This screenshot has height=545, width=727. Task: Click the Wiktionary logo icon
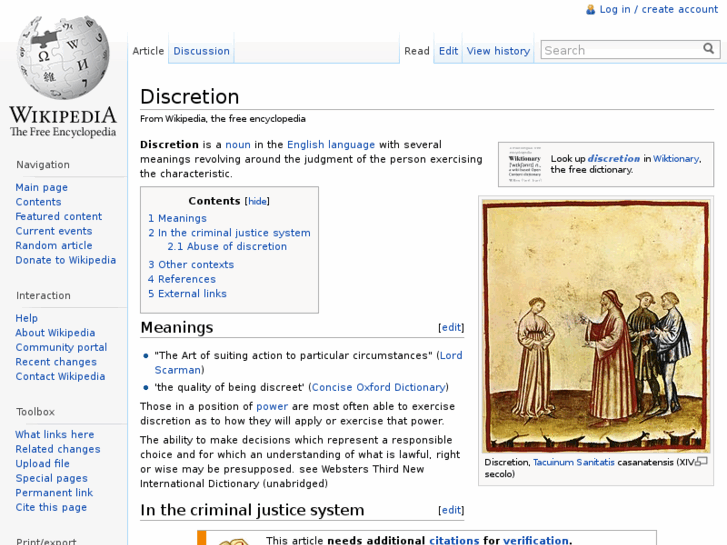point(525,164)
